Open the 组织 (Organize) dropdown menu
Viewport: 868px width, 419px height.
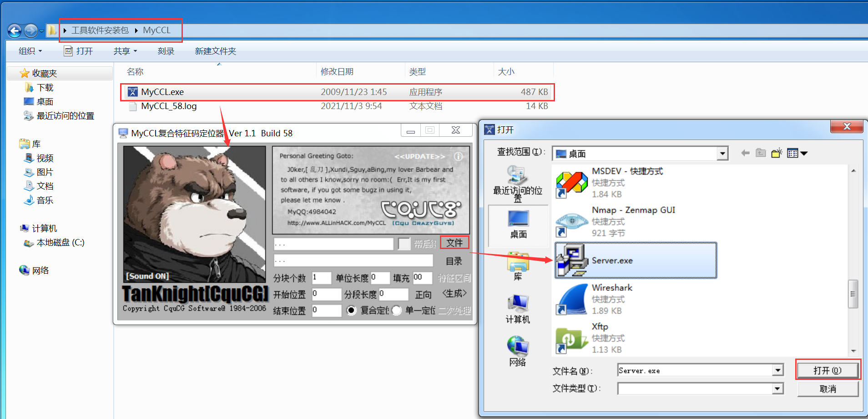30,51
